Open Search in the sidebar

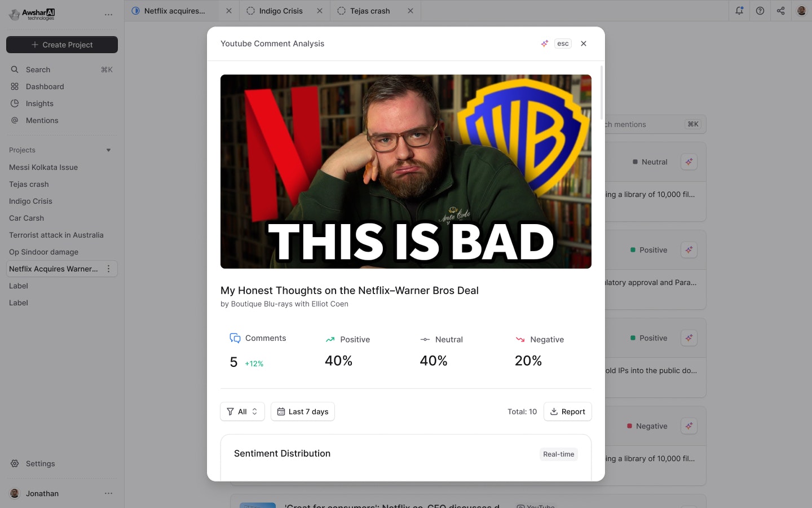(62, 69)
